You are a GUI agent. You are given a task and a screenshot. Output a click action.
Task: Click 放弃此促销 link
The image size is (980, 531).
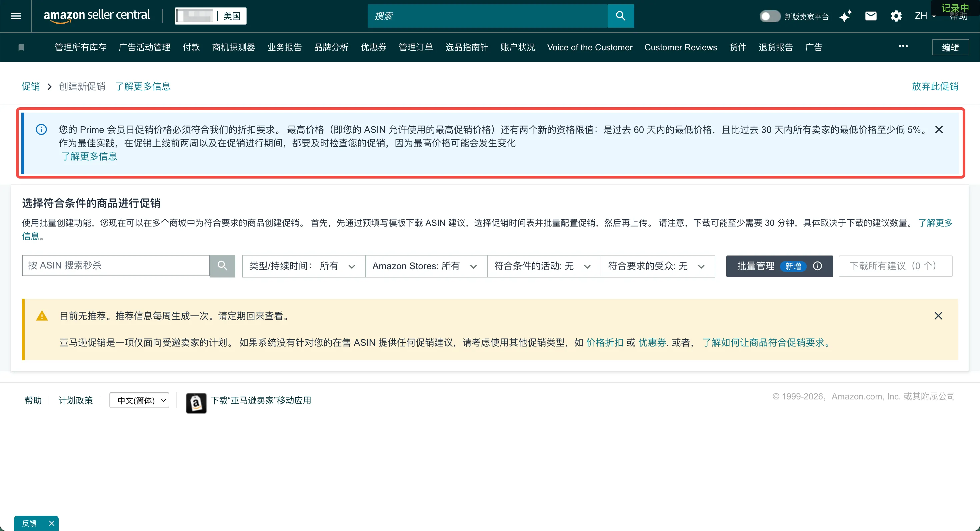click(935, 86)
